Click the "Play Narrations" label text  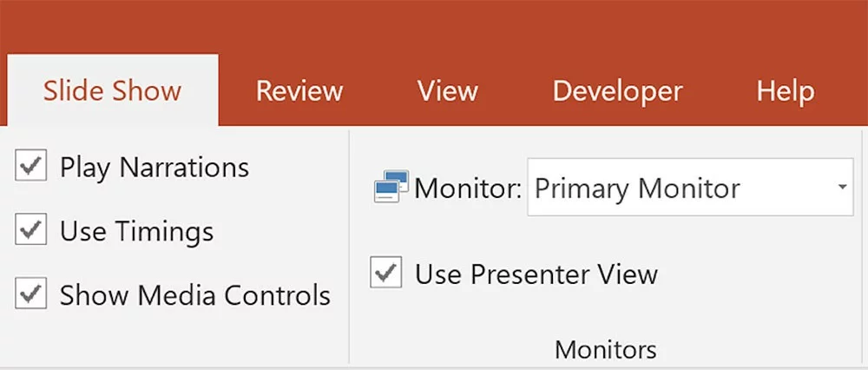coord(155,167)
